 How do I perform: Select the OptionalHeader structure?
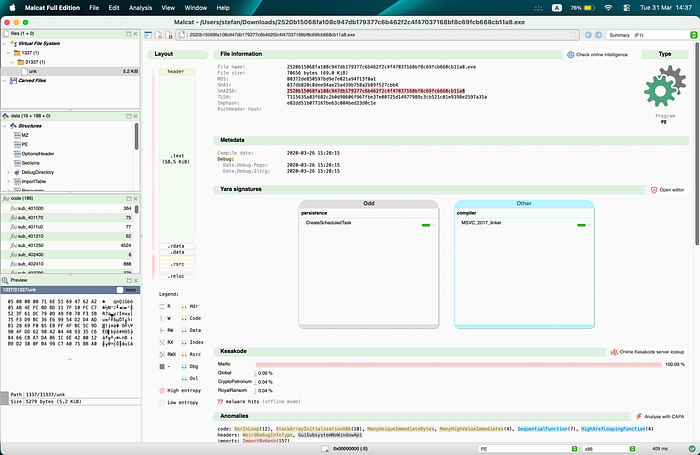pos(38,154)
